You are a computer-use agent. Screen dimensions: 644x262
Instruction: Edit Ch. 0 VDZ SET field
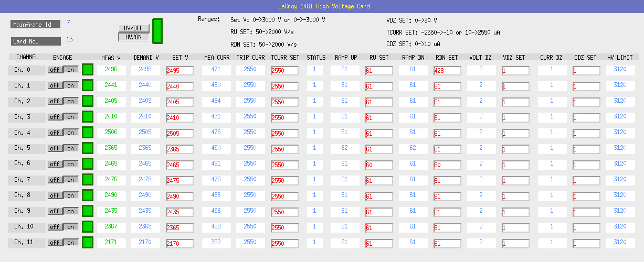(515, 70)
